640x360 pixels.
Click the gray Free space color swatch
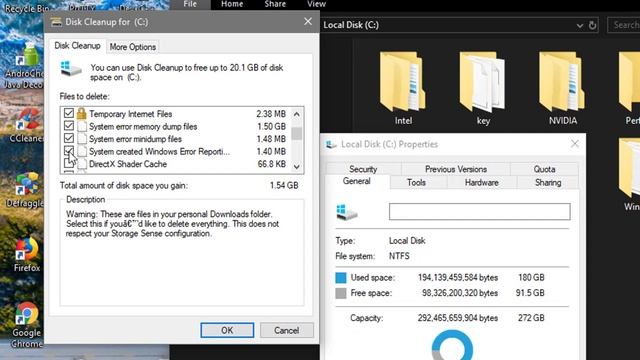341,293
